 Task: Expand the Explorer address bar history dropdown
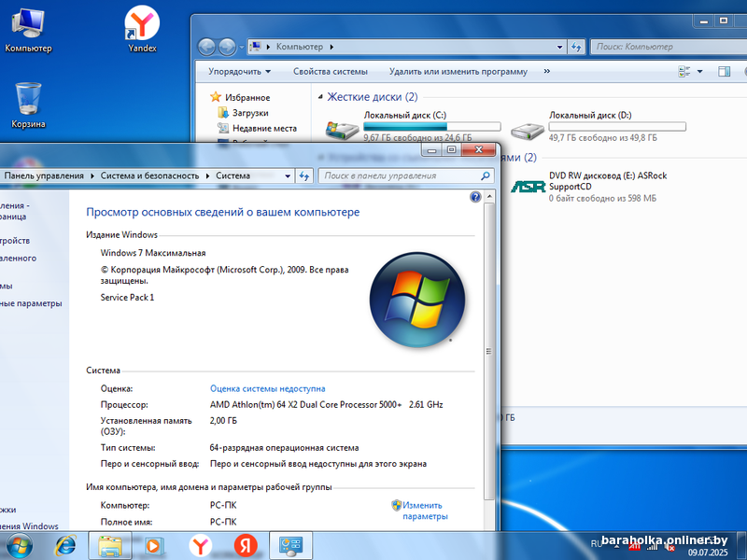coord(559,47)
